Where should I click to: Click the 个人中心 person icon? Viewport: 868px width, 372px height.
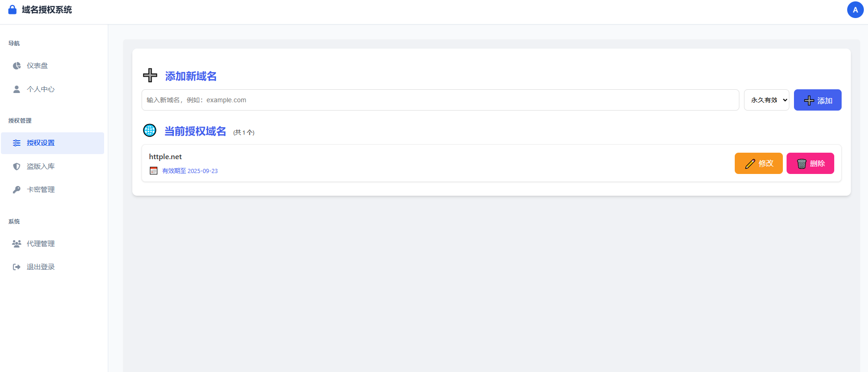click(x=17, y=89)
